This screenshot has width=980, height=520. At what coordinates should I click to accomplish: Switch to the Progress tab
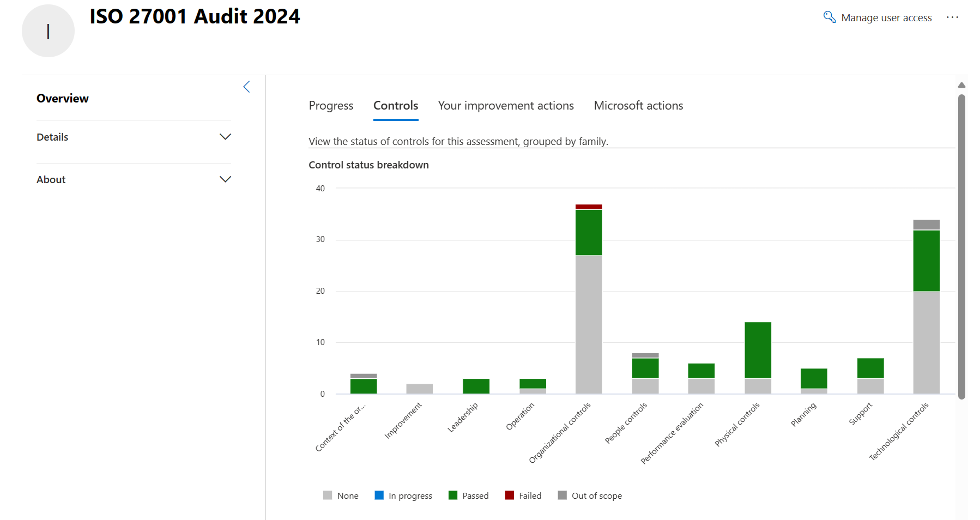(x=331, y=106)
